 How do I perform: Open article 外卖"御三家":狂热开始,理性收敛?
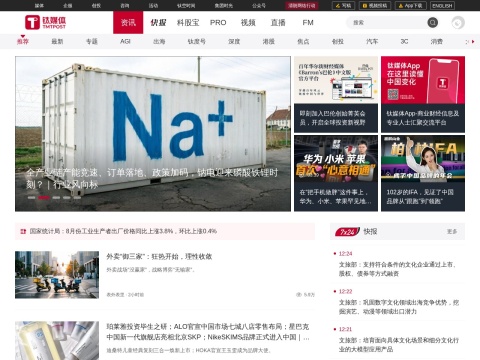click(159, 256)
